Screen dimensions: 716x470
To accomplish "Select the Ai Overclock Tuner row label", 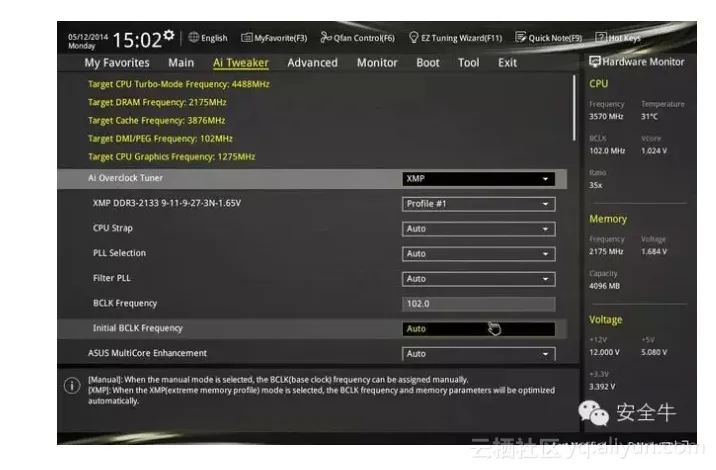I will [x=125, y=178].
